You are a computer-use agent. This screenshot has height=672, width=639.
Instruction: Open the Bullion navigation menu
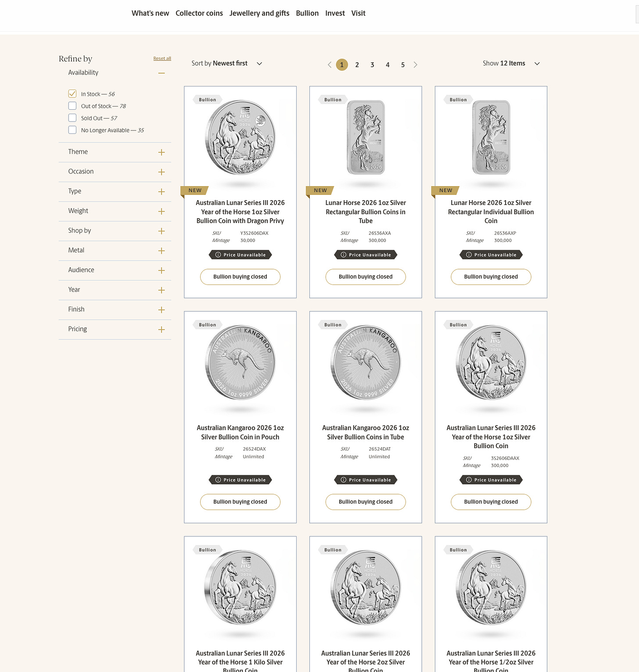click(x=307, y=13)
